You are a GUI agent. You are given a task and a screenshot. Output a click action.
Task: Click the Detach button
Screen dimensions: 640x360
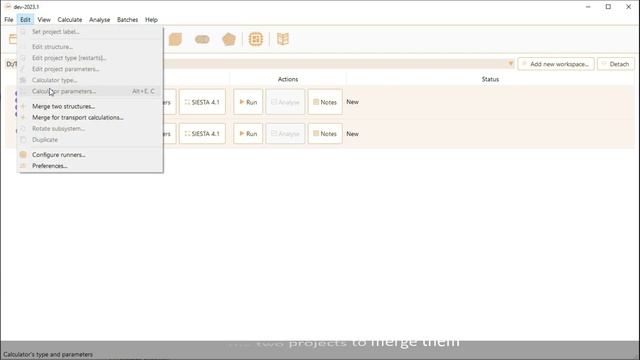pos(616,64)
